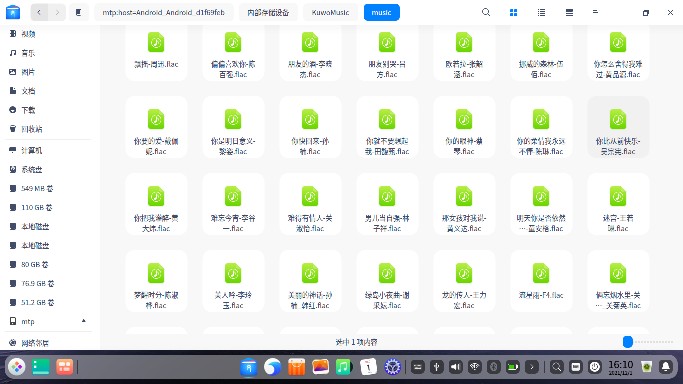Open the search icon in the toolbar

[486, 12]
